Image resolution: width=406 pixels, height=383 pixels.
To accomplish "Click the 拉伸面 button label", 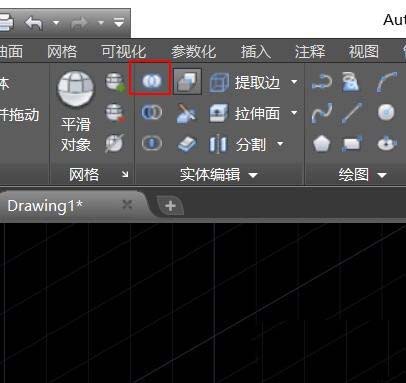I will (257, 113).
